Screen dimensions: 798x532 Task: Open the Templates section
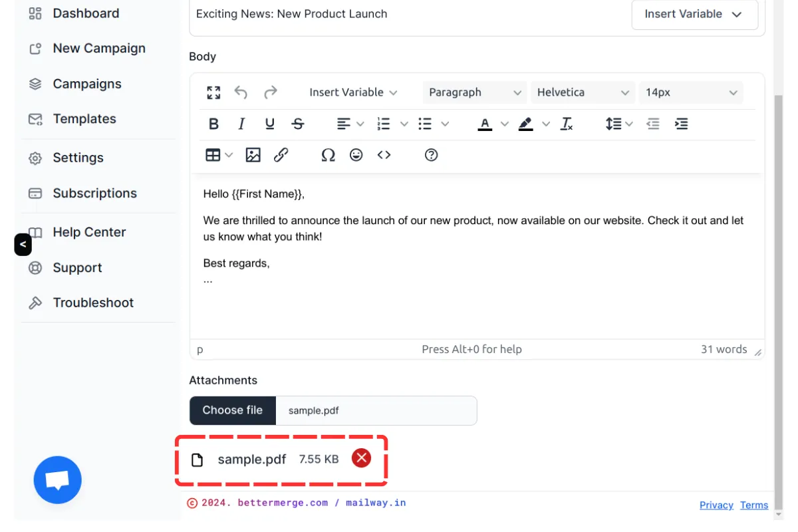[84, 118]
